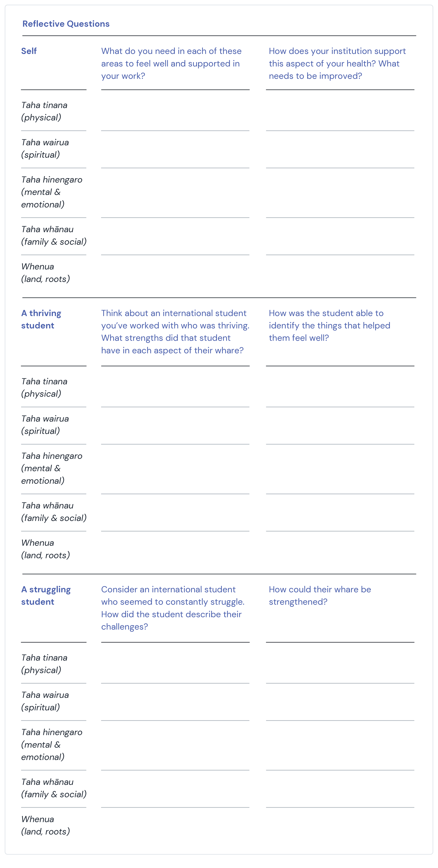This screenshot has height=868, width=438.
Task: Select the 'A struggling student' heading
Action: coord(46,596)
